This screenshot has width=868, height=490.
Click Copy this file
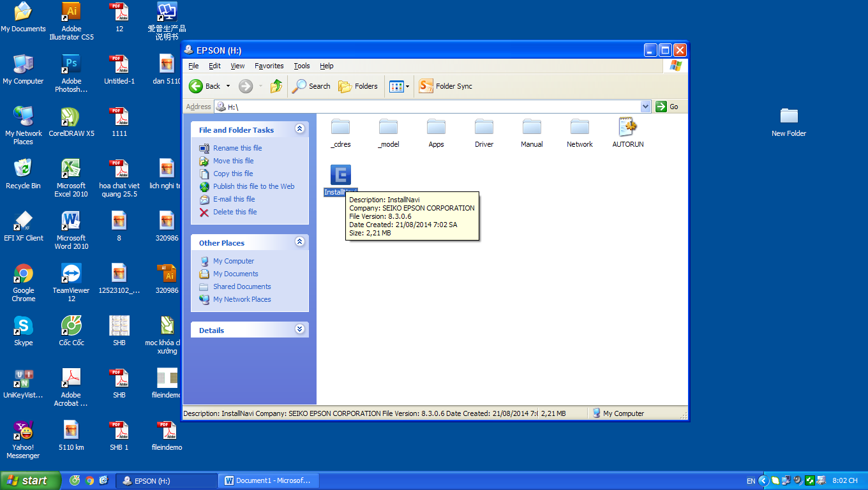point(233,174)
